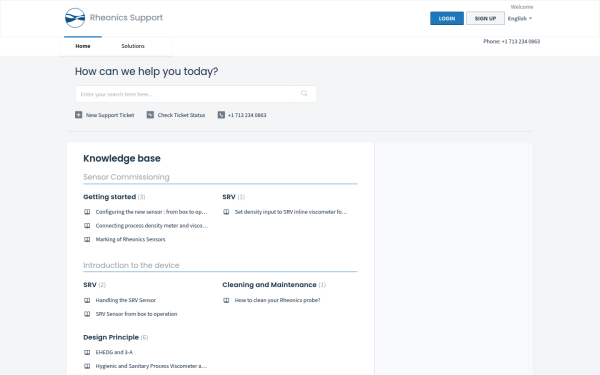Click book icon next to Set density input article
Screen dimensions: 600x375
tap(226, 212)
